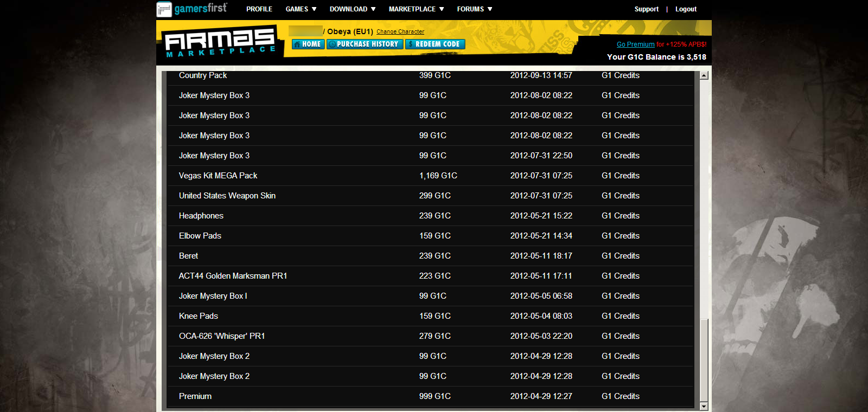Viewport: 868px width, 412px height.
Task: Open the Marketplace dropdown menu
Action: tap(416, 9)
